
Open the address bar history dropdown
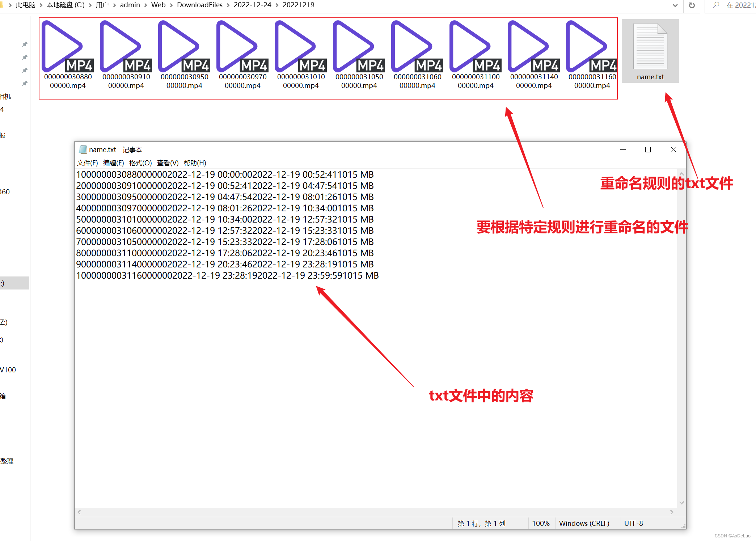coord(675,5)
